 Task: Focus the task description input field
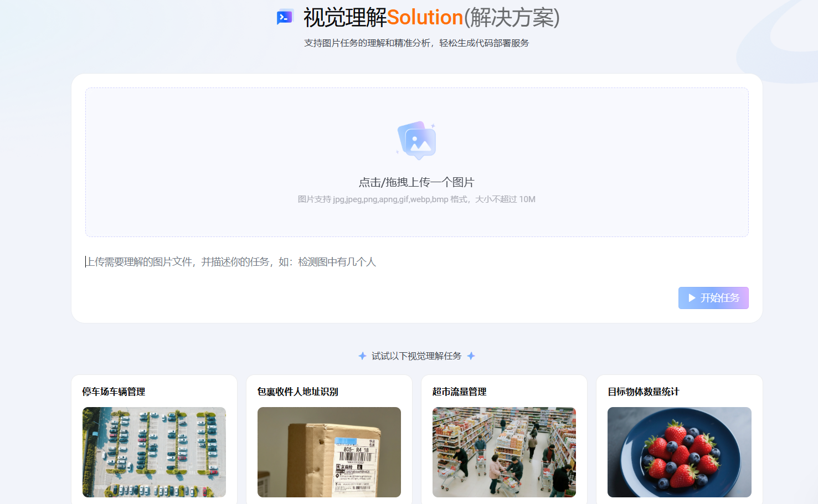(416, 262)
